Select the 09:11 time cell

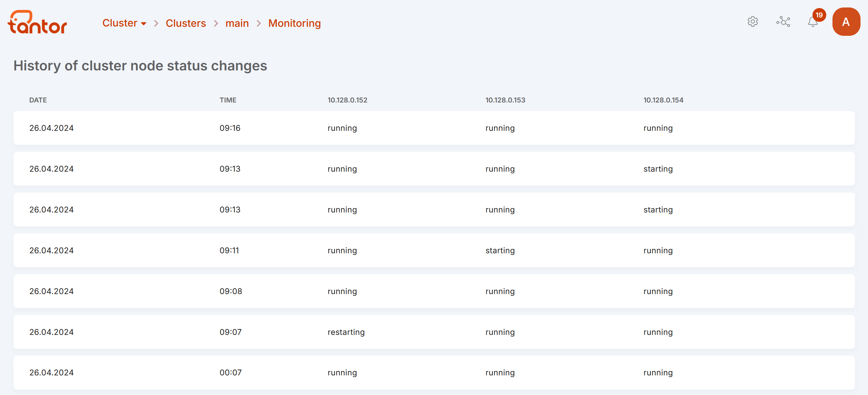(x=229, y=250)
